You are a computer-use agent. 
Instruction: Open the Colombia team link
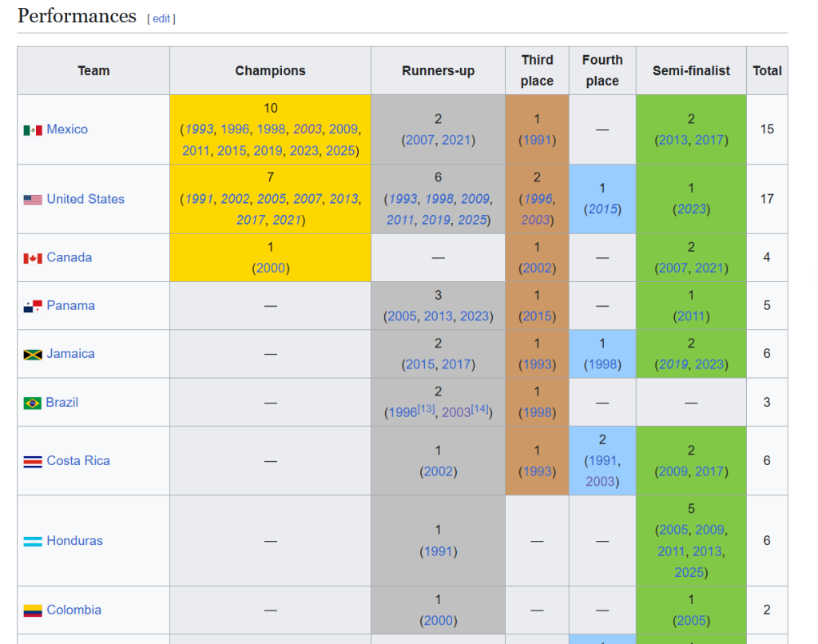(74, 610)
